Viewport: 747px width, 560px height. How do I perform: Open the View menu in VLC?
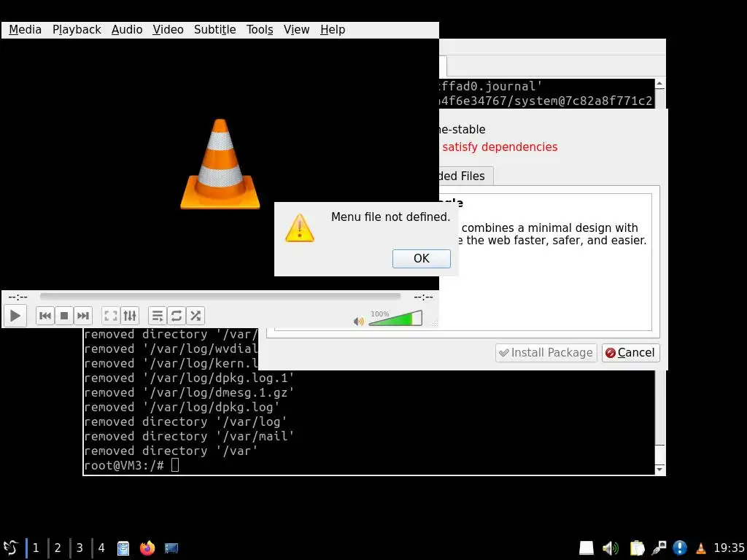click(x=296, y=29)
